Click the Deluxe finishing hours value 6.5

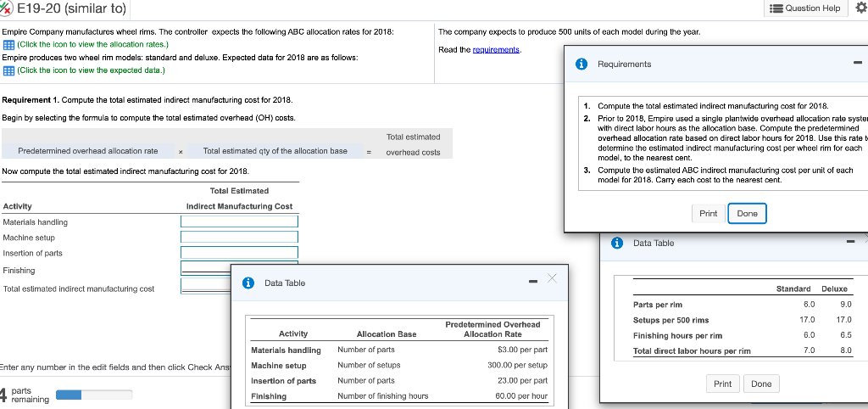coord(846,335)
